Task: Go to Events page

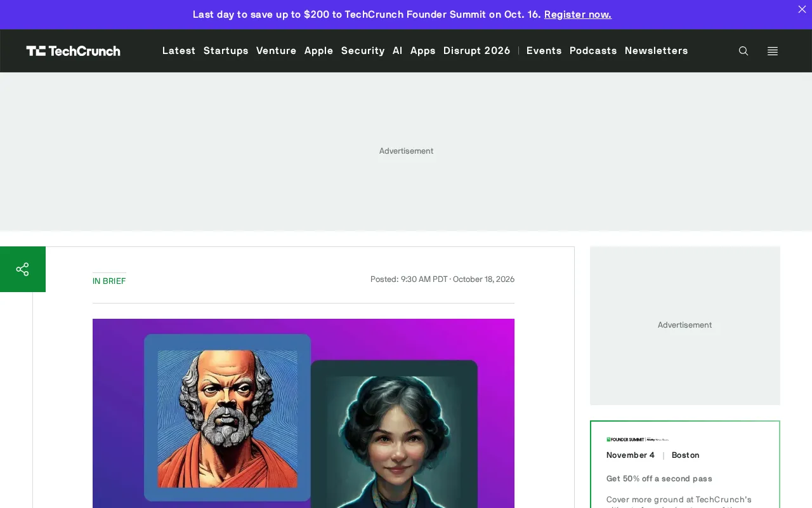Action: [544, 51]
